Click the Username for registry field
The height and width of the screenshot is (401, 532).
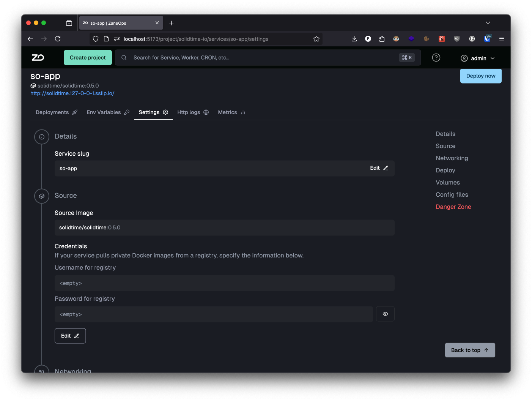[x=225, y=283]
